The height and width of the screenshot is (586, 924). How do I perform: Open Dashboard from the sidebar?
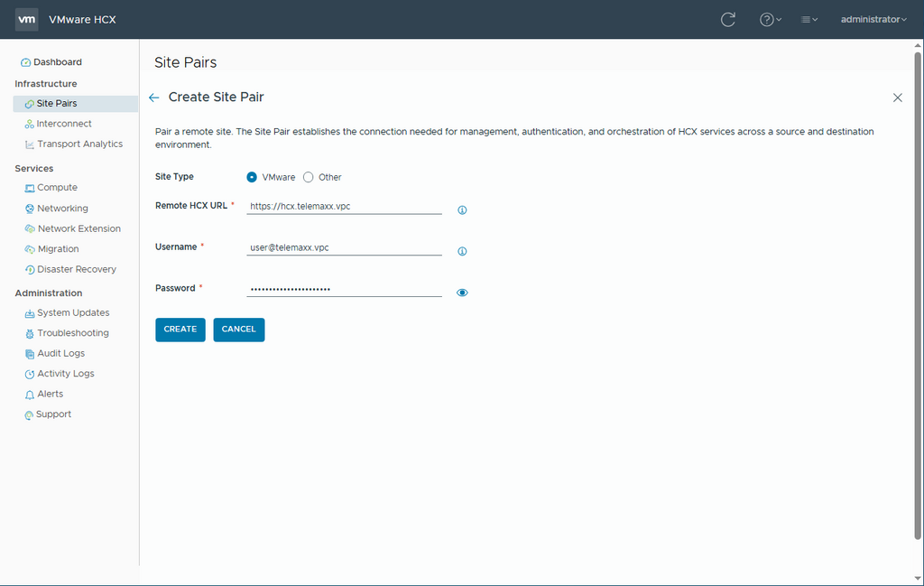57,62
